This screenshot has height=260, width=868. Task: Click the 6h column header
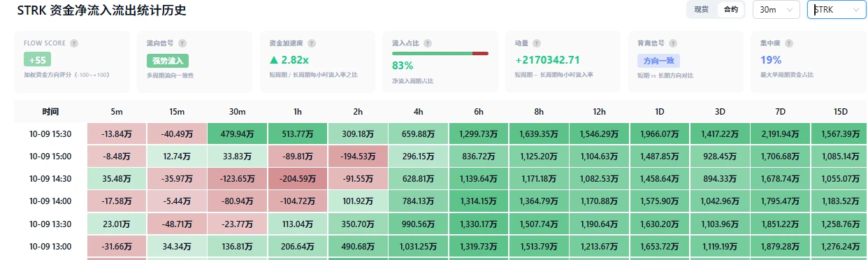coord(479,112)
